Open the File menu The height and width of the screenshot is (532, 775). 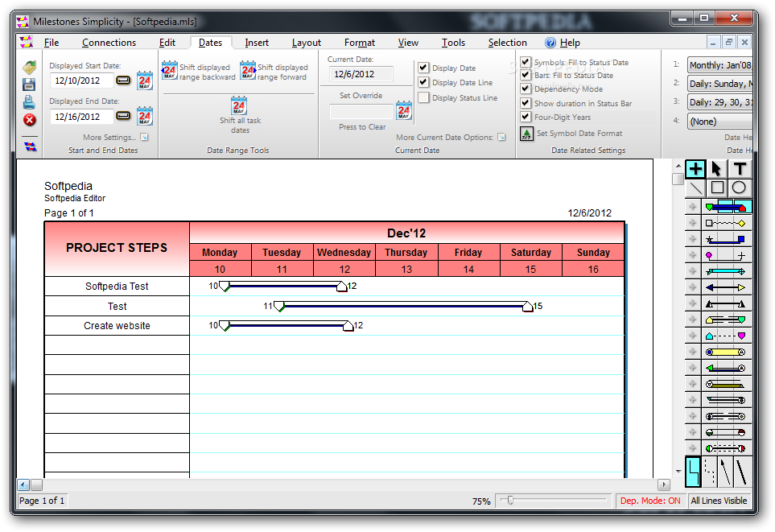click(x=52, y=43)
